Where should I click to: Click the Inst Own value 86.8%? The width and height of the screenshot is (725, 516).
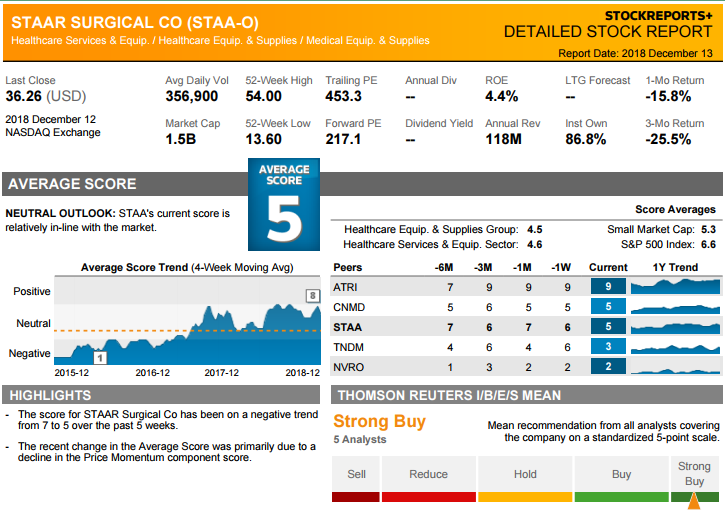click(585, 139)
